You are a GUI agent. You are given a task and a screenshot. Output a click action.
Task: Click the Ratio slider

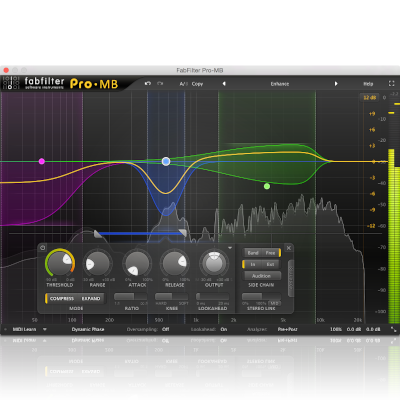[131, 297]
